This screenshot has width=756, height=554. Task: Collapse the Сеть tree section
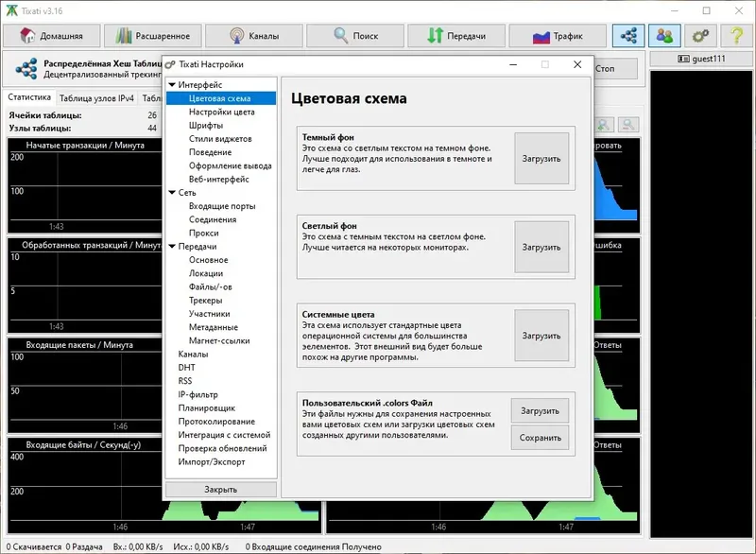tap(172, 192)
